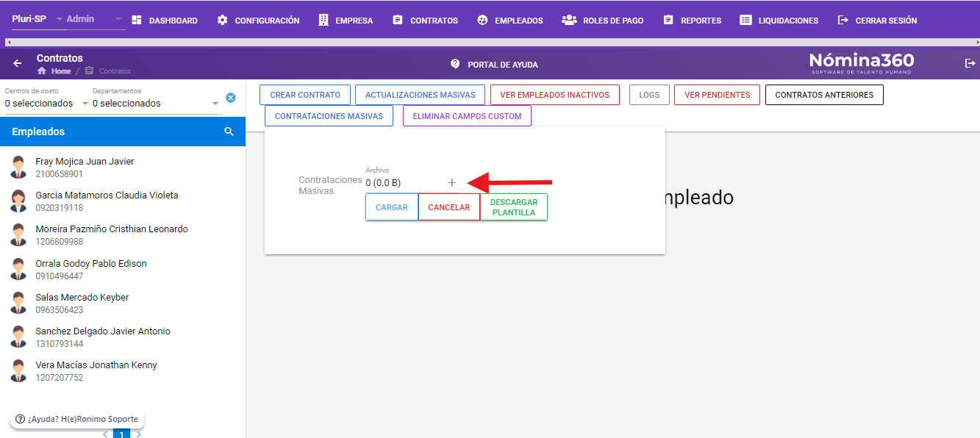Image resolution: width=980 pixels, height=438 pixels.
Task: Click ID number 2100658901
Action: [x=59, y=174]
